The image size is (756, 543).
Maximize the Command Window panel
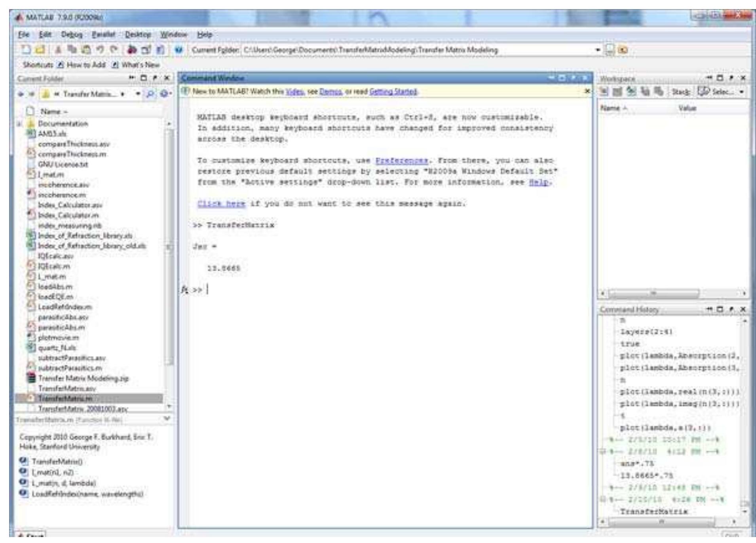[x=562, y=78]
